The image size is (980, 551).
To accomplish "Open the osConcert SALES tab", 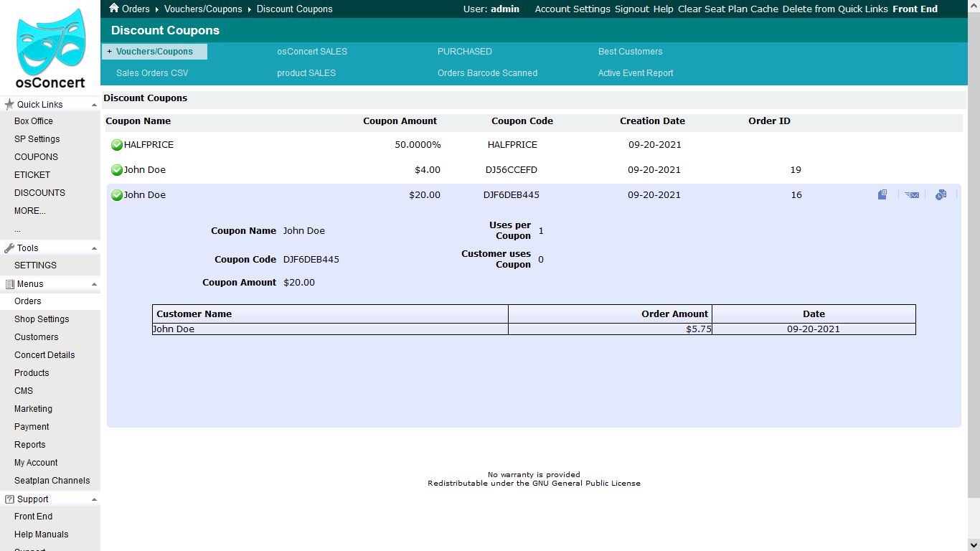I will pyautogui.click(x=312, y=52).
